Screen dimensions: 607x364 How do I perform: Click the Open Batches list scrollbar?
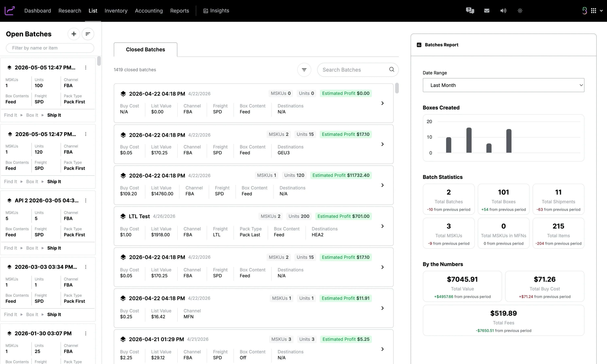pos(99,61)
